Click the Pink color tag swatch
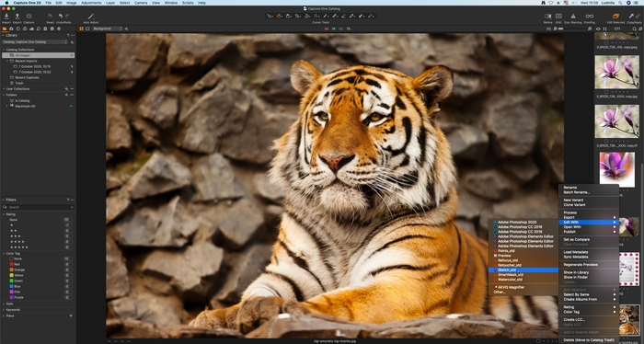Image resolution: width=644 pixels, height=344 pixels. (x=11, y=292)
